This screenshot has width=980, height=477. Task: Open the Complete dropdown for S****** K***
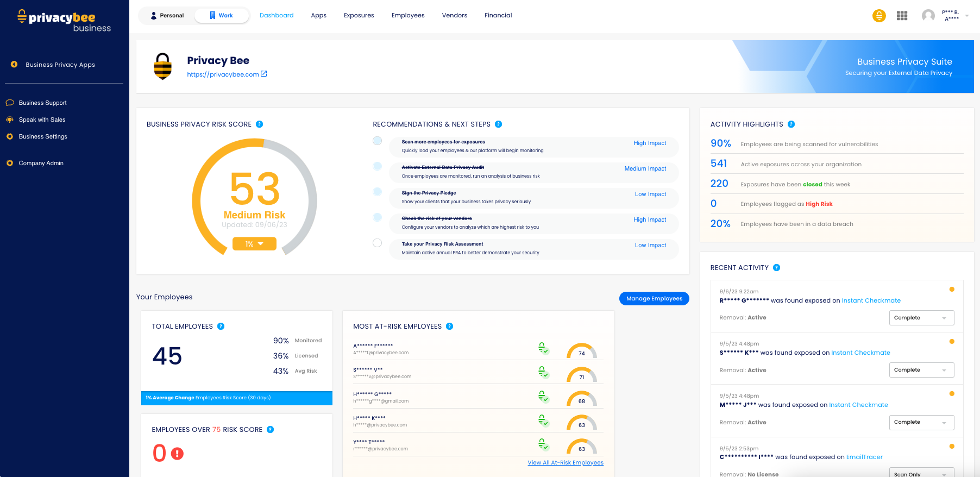[921, 370]
